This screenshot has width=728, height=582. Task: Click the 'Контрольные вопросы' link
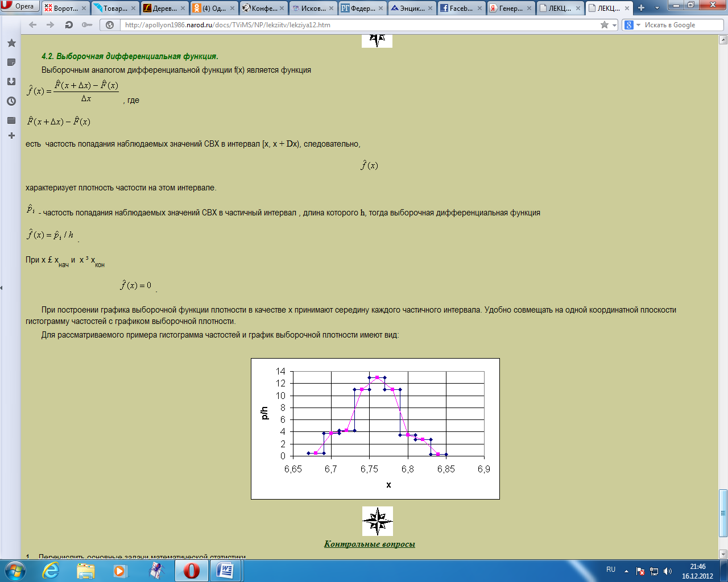tap(370, 544)
